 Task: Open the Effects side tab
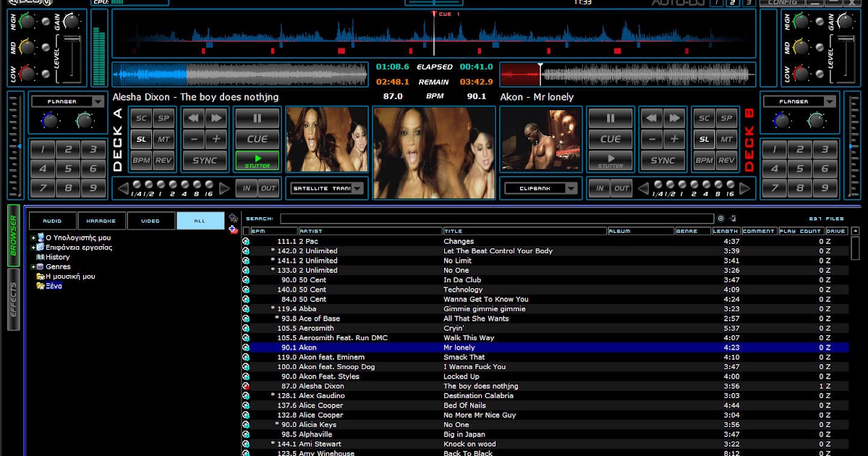(13, 299)
